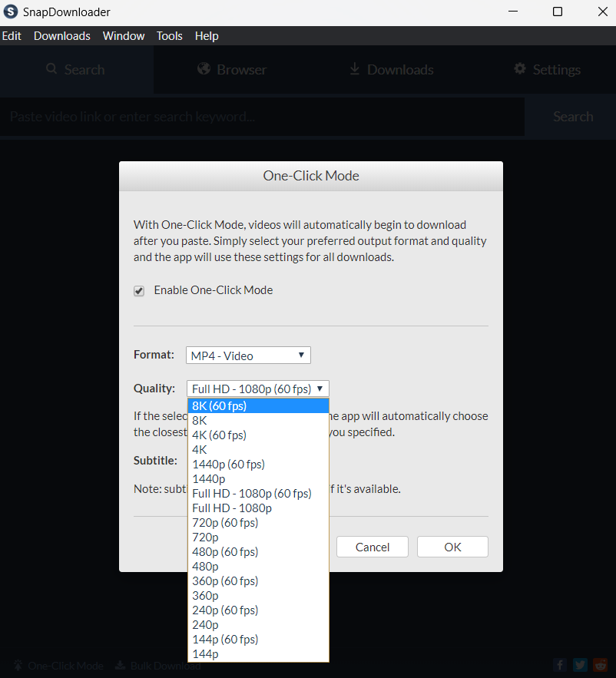616x678 pixels.
Task: Uncheck Enable One-Click Mode checkbox
Action: tap(139, 290)
